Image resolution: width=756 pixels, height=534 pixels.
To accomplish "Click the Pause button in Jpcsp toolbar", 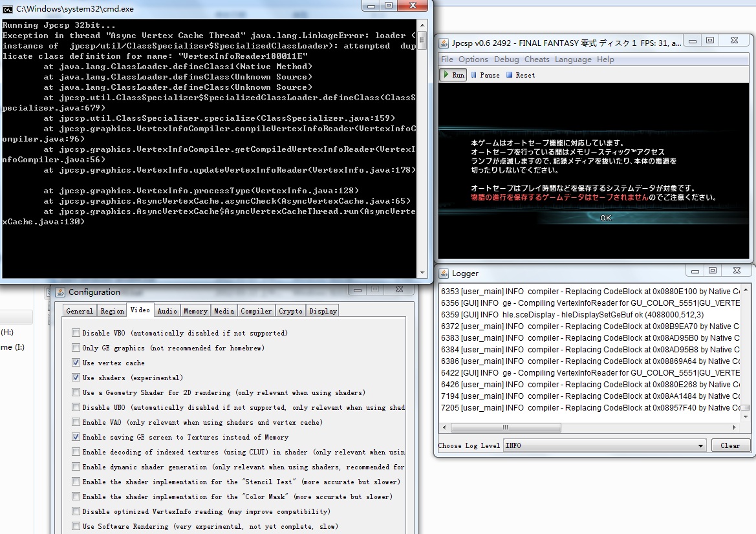I will (486, 75).
